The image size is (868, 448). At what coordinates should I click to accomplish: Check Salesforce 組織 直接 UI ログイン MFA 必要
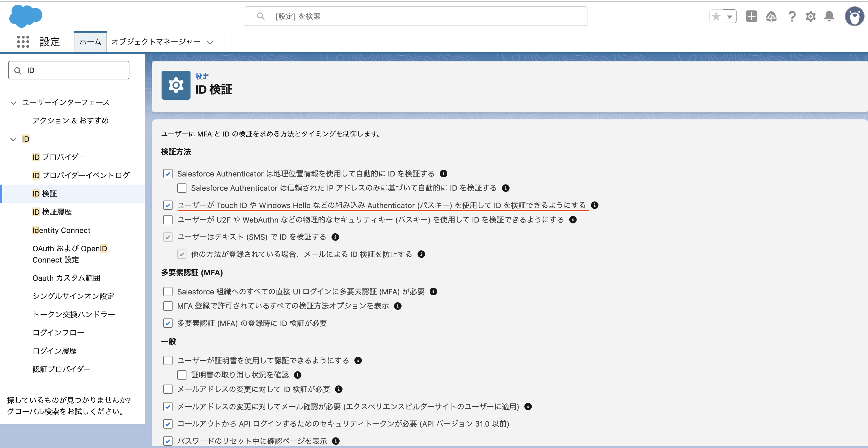point(168,292)
